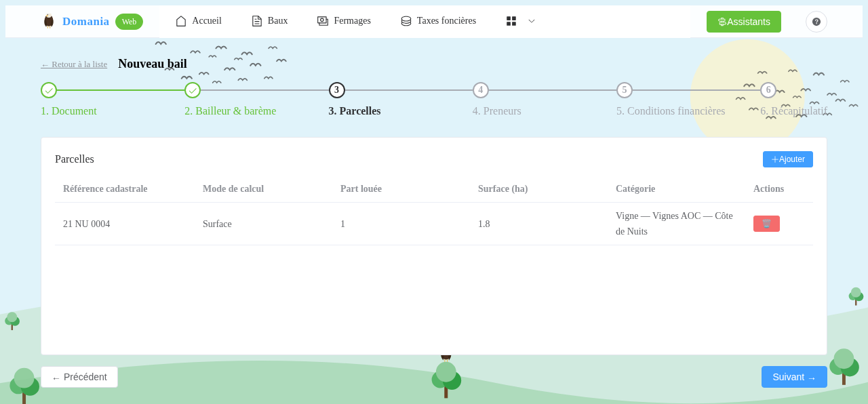Open the Accueil menu item
The height and width of the screenshot is (404, 868).
point(199,21)
